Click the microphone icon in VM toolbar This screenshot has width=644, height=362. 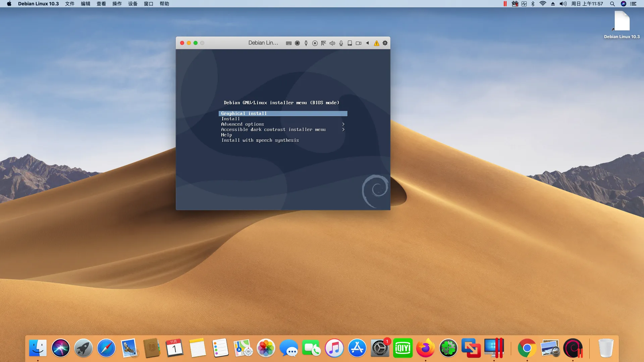point(341,43)
